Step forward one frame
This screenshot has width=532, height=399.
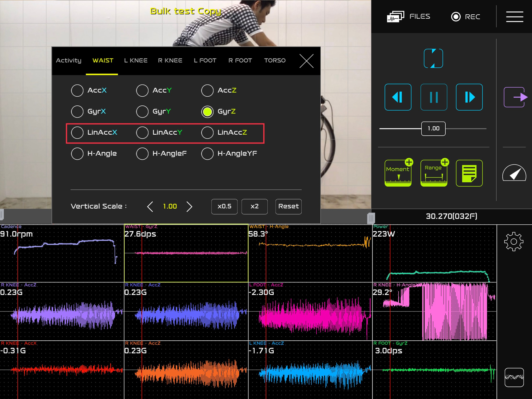point(469,97)
